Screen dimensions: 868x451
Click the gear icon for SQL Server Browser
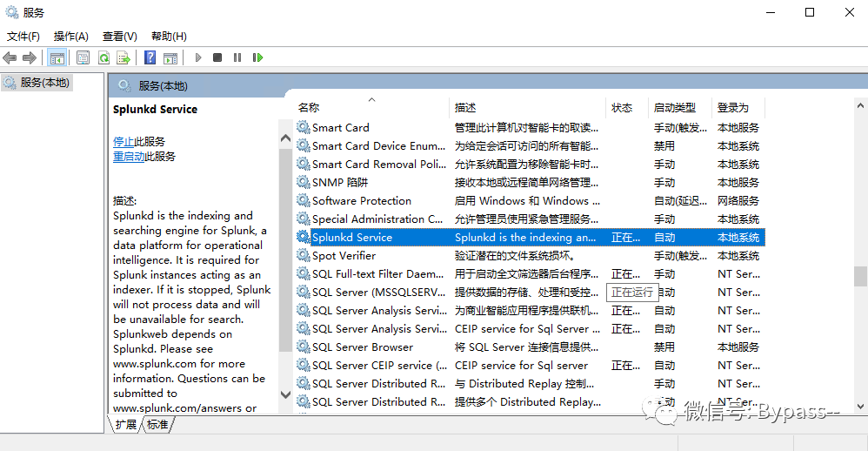[304, 347]
